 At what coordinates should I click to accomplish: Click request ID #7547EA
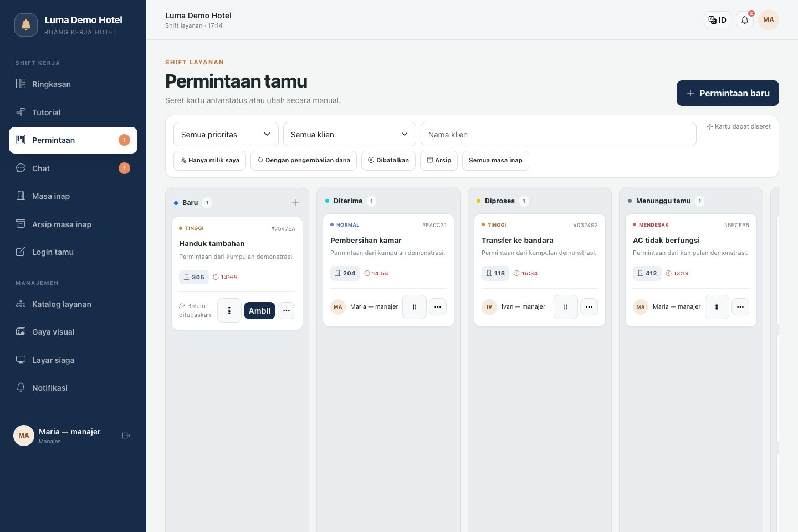(283, 228)
